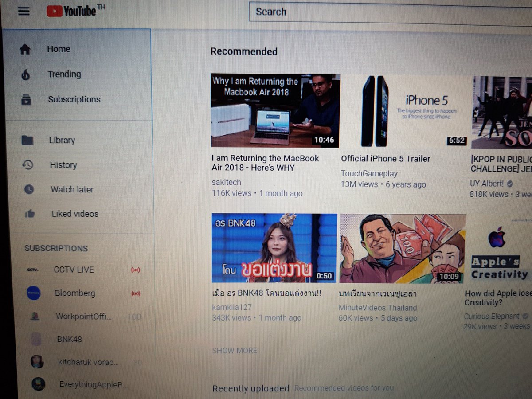532x399 pixels.
Task: Open CCTV LIVE subscription
Action: 74,270
